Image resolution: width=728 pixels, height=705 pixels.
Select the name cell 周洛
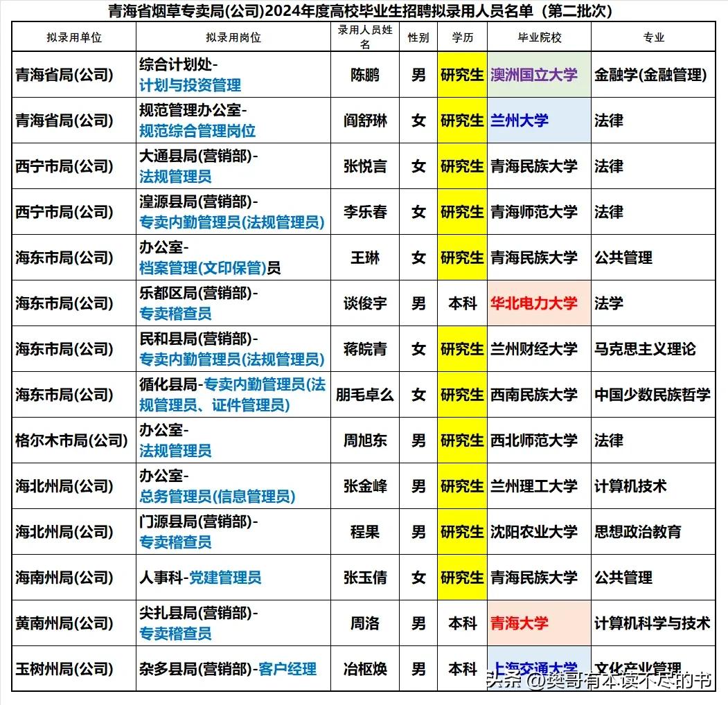click(365, 623)
